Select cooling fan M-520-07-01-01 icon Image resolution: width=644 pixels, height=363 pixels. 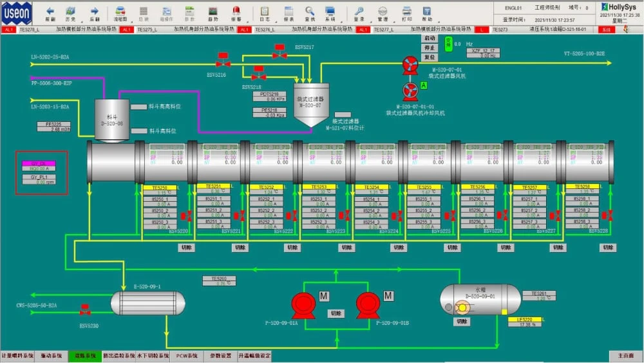coord(410,92)
